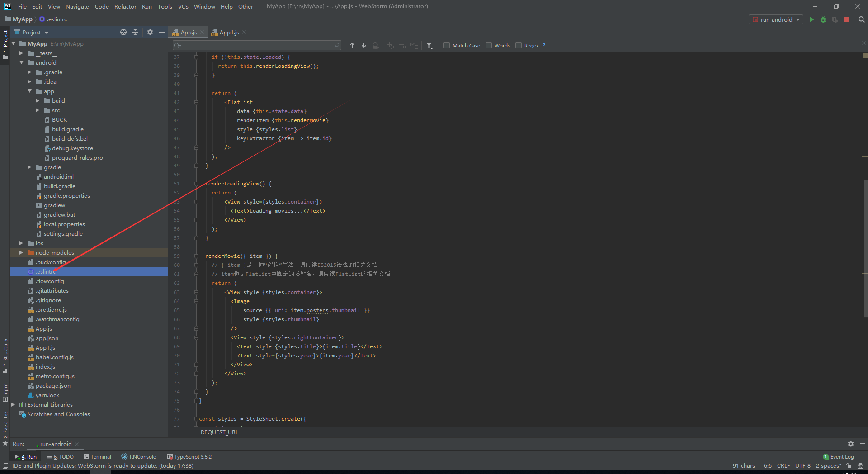Image resolution: width=868 pixels, height=474 pixels.
Task: Go to previous search occurrence
Action: 352,45
